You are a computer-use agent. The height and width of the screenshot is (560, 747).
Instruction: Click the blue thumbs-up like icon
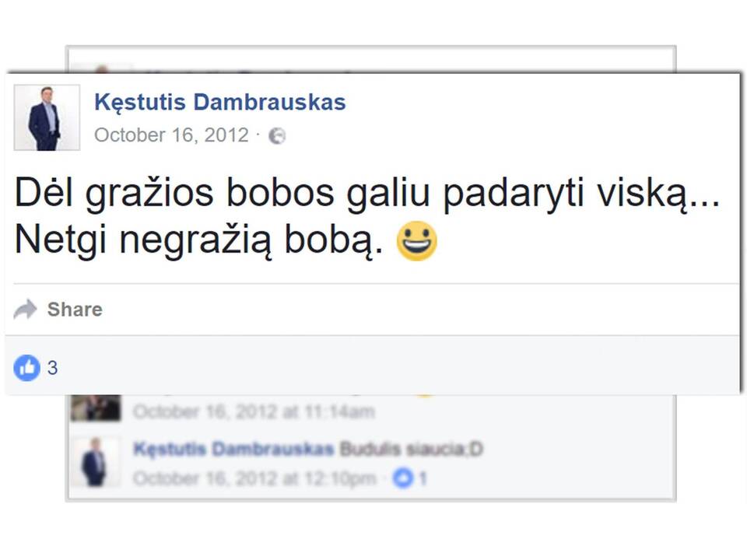tap(26, 368)
